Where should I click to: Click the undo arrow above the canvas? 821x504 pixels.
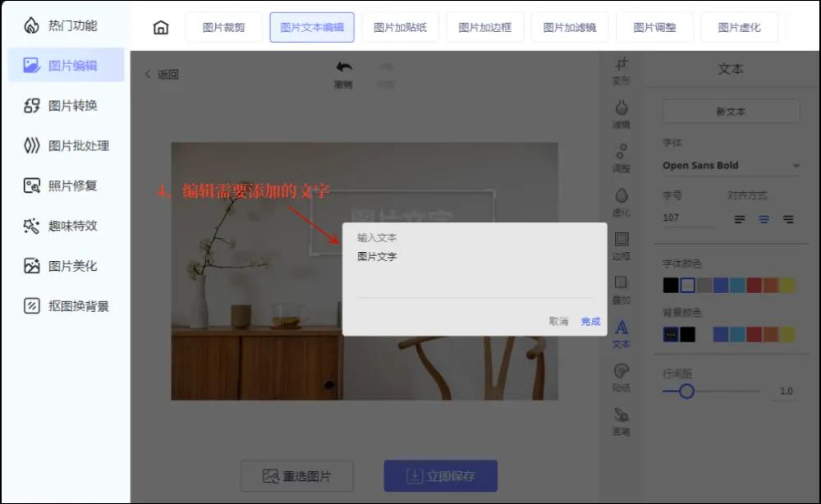point(344,67)
